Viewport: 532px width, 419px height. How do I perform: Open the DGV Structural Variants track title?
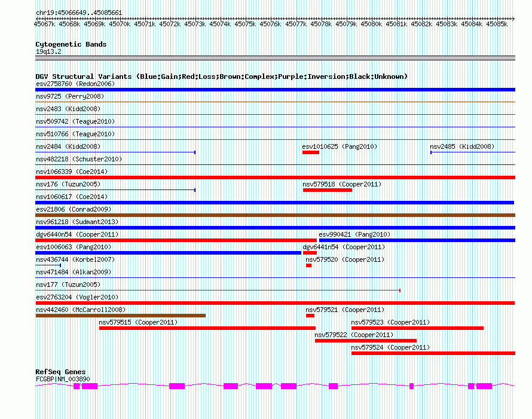tap(221, 77)
